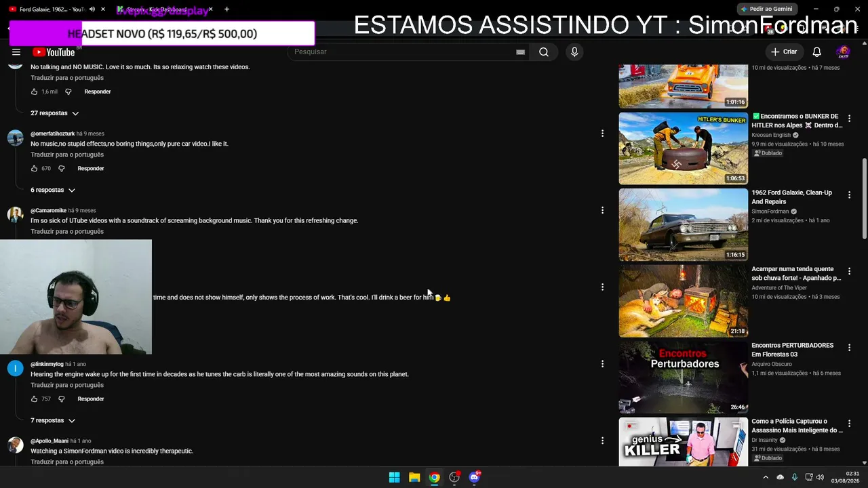The width and height of the screenshot is (868, 488).
Task: Open more options for Encontros PERTURBADORES video
Action: tap(849, 348)
